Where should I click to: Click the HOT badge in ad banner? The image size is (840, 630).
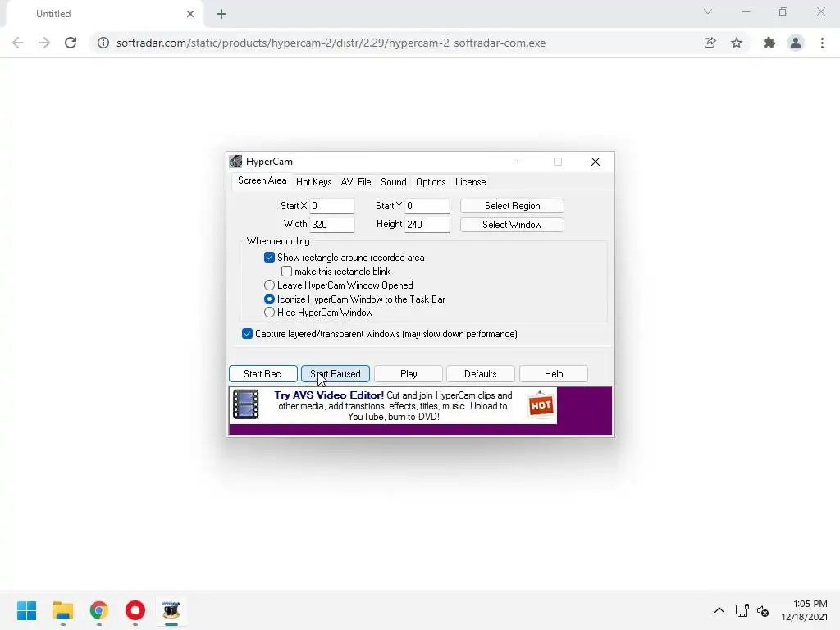[x=541, y=404]
